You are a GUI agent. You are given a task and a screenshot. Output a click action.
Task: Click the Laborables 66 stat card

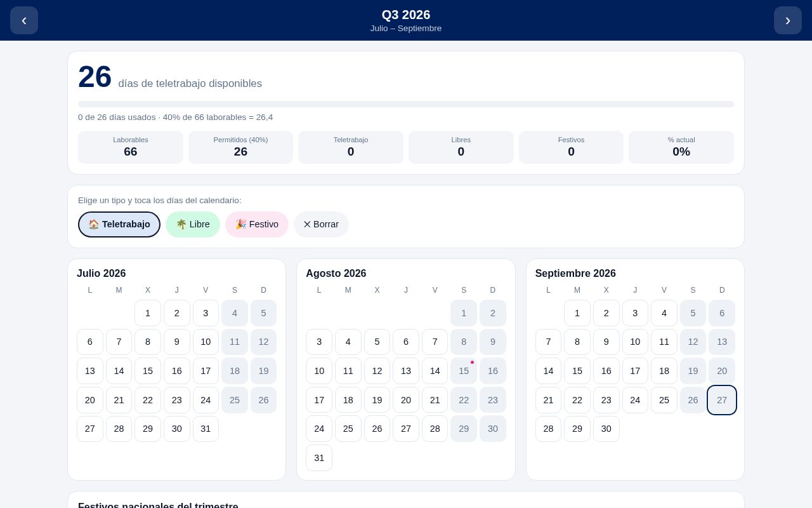131,147
